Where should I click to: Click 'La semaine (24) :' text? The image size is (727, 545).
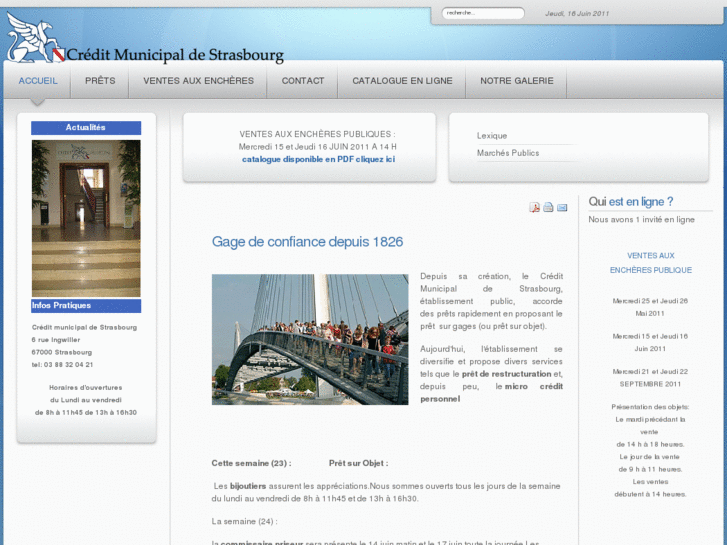[x=244, y=521]
